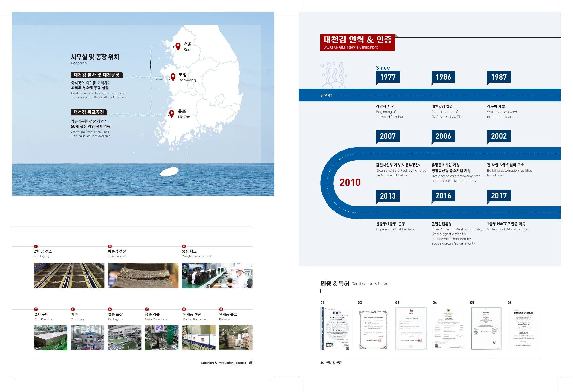
Task: View certificate thumbnail under number 05
Action: click(x=486, y=328)
